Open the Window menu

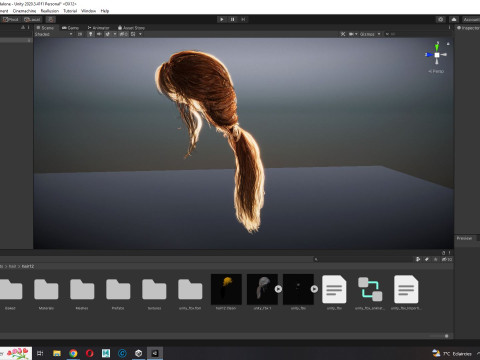click(88, 11)
